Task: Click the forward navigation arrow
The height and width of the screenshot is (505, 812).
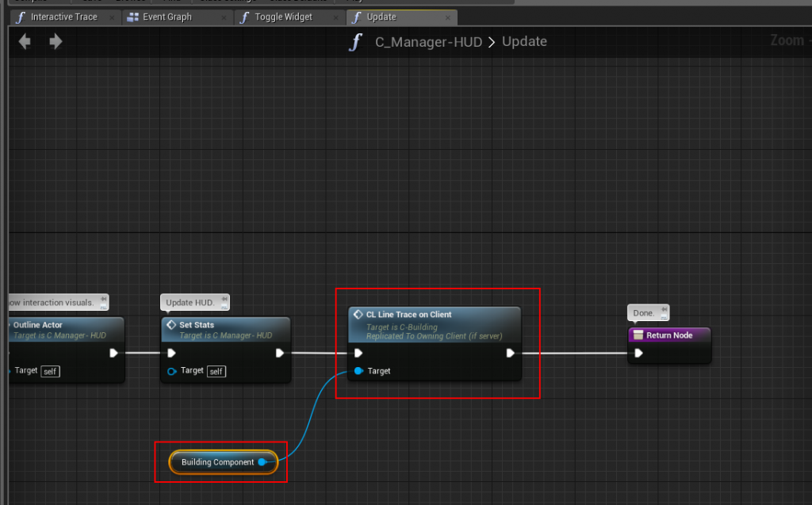Action: click(x=56, y=42)
